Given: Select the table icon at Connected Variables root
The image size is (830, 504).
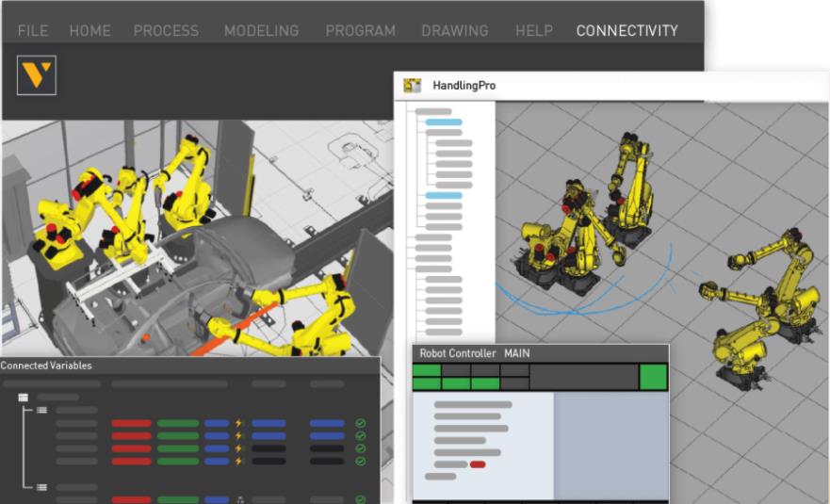Looking at the screenshot, I should pyautogui.click(x=23, y=397).
